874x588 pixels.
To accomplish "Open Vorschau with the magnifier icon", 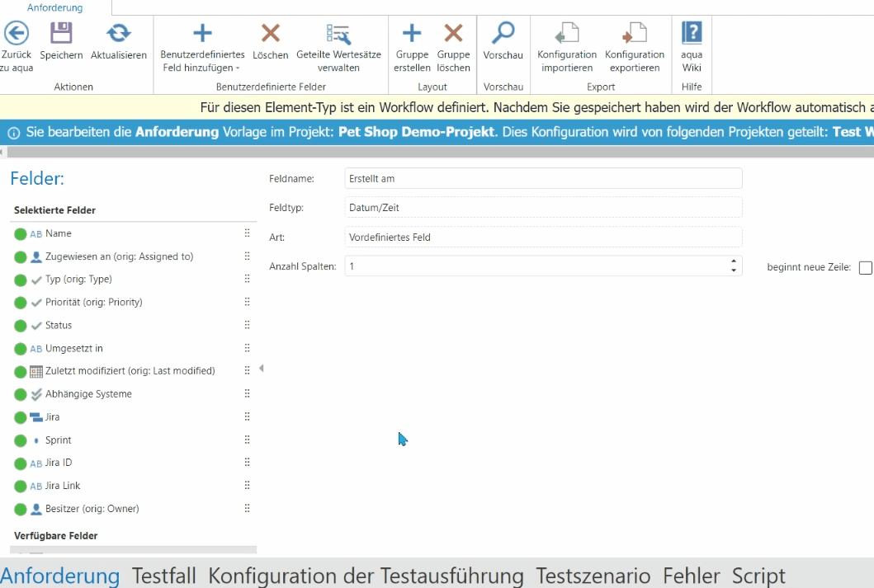I will tap(503, 34).
